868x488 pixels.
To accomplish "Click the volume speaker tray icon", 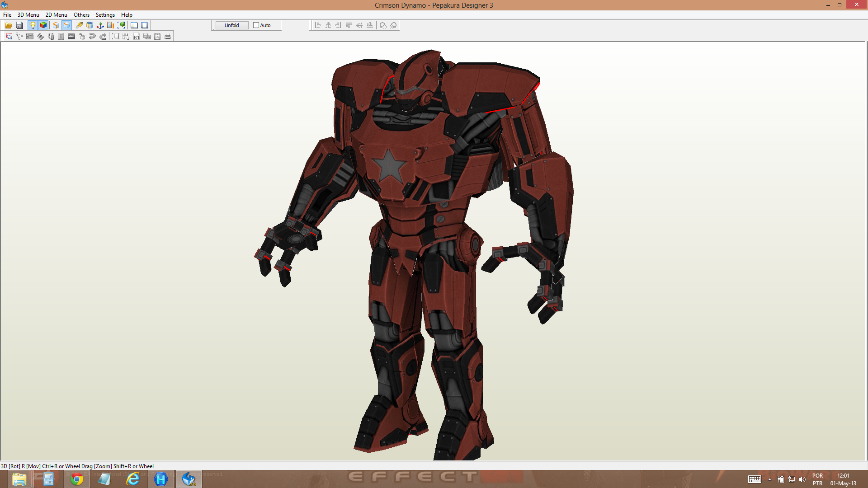I will point(802,479).
